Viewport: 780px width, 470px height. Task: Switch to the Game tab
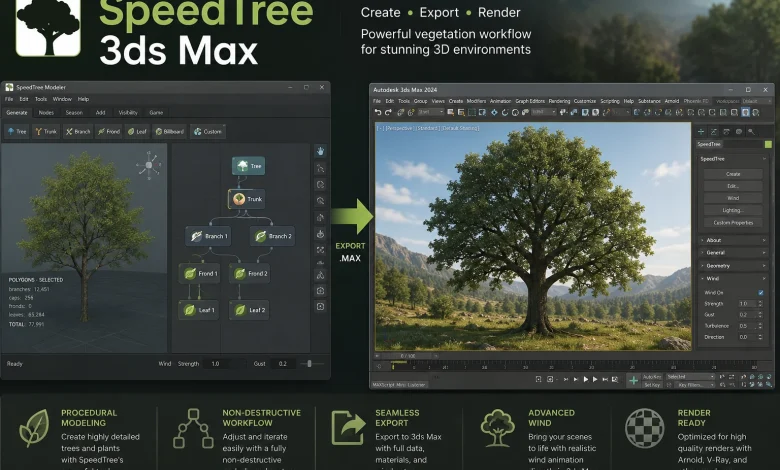pyautogui.click(x=156, y=112)
